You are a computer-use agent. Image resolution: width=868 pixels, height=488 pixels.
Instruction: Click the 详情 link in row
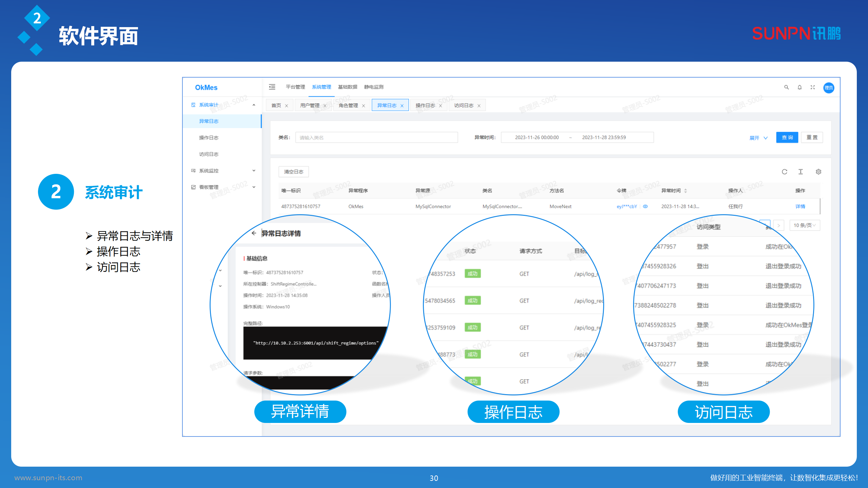(800, 206)
